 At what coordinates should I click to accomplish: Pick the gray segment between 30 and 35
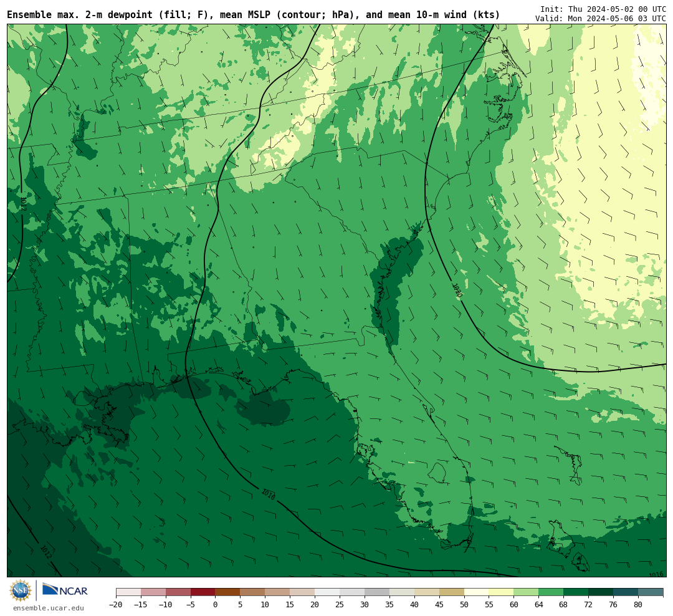(x=377, y=592)
